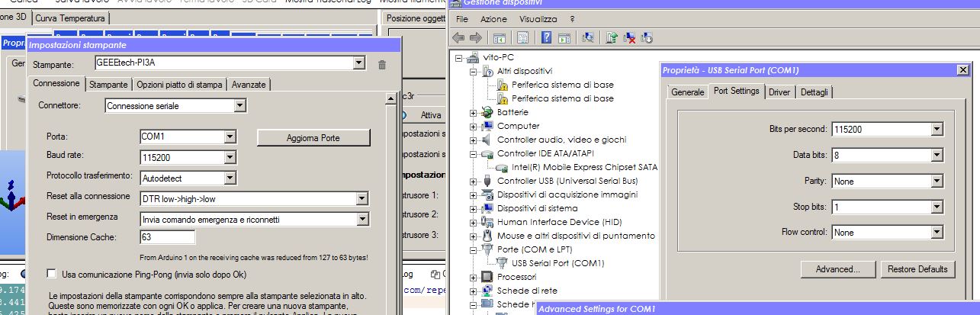
Task: Open the Flow control dropdown
Action: [x=937, y=233]
